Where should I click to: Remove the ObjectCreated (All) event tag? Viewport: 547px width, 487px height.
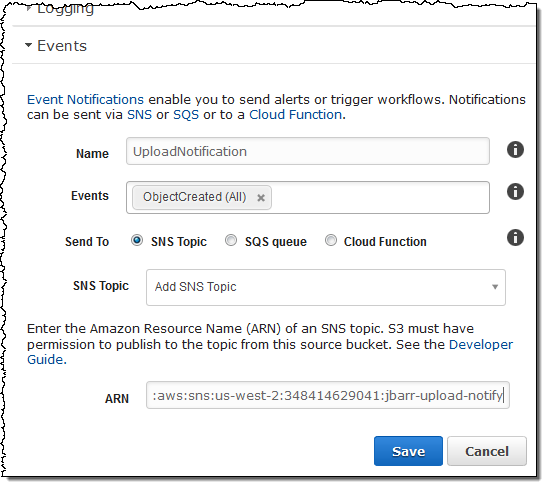pos(261,198)
